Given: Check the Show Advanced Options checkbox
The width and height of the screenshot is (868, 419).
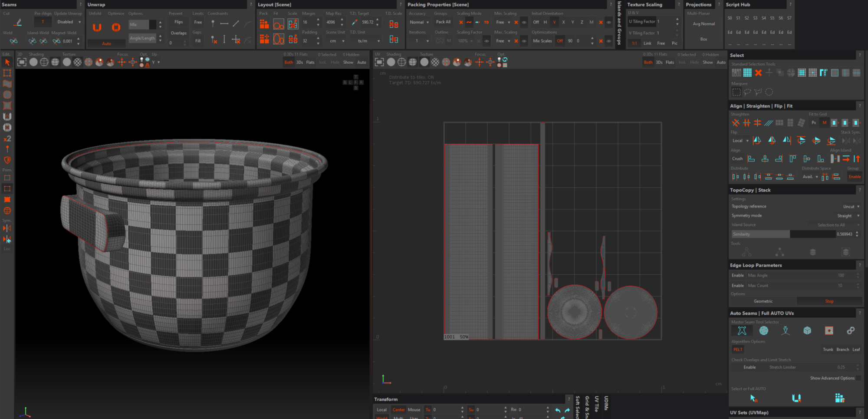Looking at the screenshot, I should (x=858, y=378).
